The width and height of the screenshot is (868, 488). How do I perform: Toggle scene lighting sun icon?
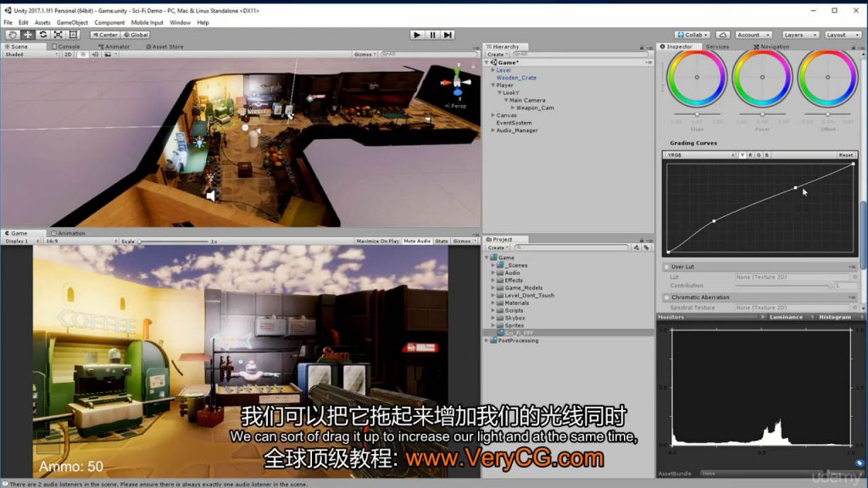(x=83, y=54)
